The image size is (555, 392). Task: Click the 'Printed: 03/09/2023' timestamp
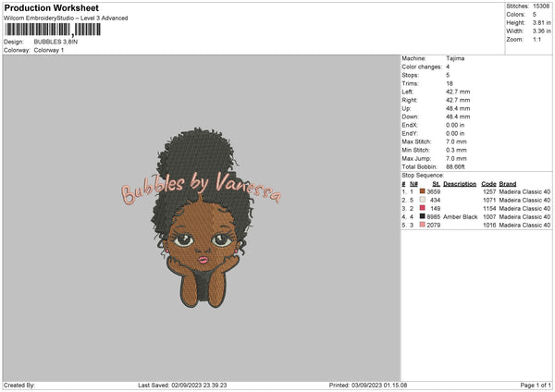click(368, 386)
